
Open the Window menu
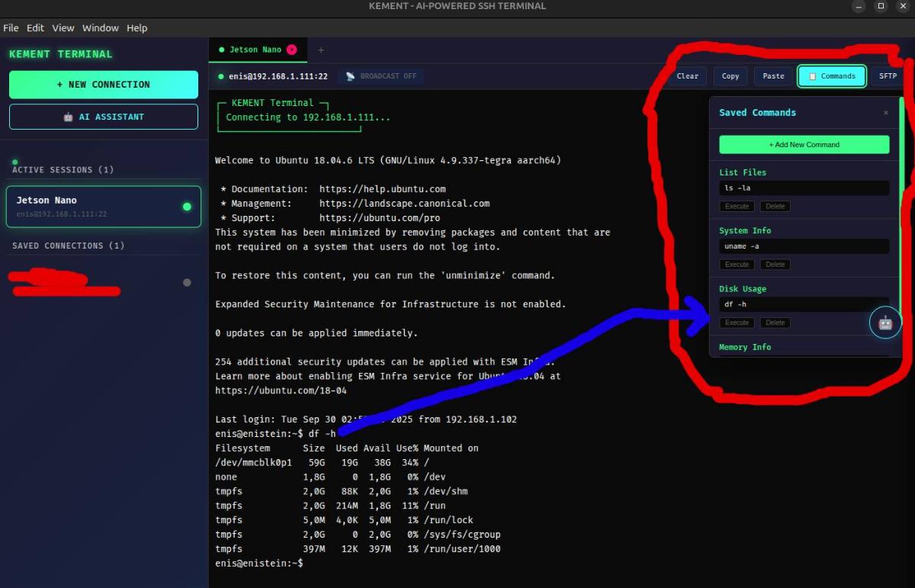(x=100, y=28)
